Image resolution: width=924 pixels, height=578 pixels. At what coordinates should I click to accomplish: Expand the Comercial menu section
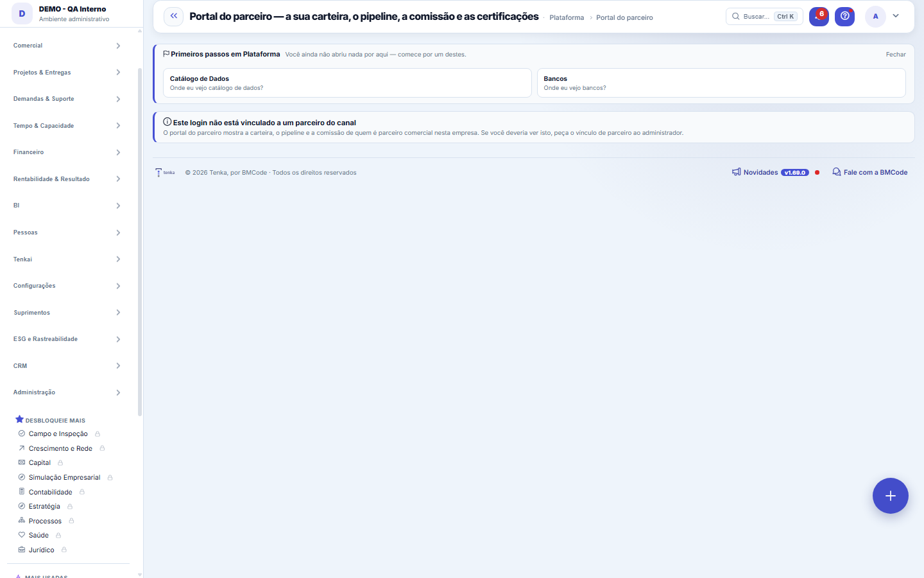(x=67, y=46)
